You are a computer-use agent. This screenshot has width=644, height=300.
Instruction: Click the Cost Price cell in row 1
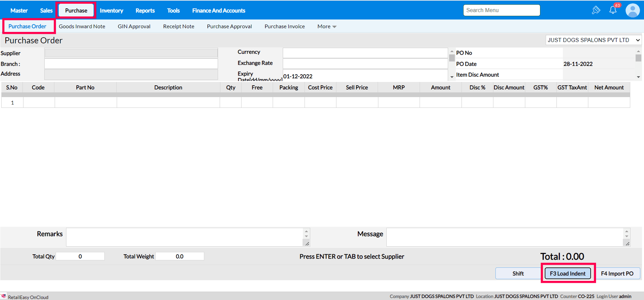click(320, 102)
